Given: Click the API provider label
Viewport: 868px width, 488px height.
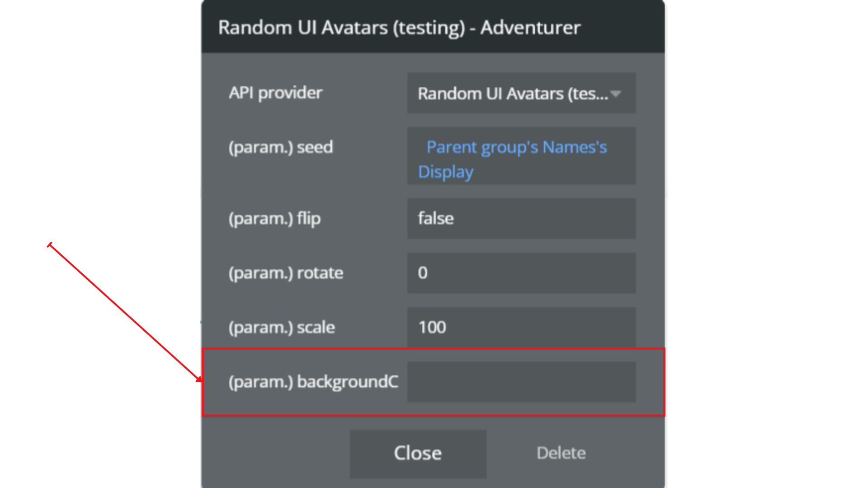Looking at the screenshot, I should coord(275,93).
